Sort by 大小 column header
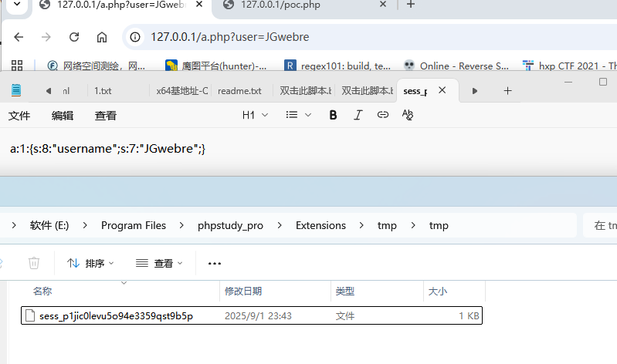 [x=438, y=292]
